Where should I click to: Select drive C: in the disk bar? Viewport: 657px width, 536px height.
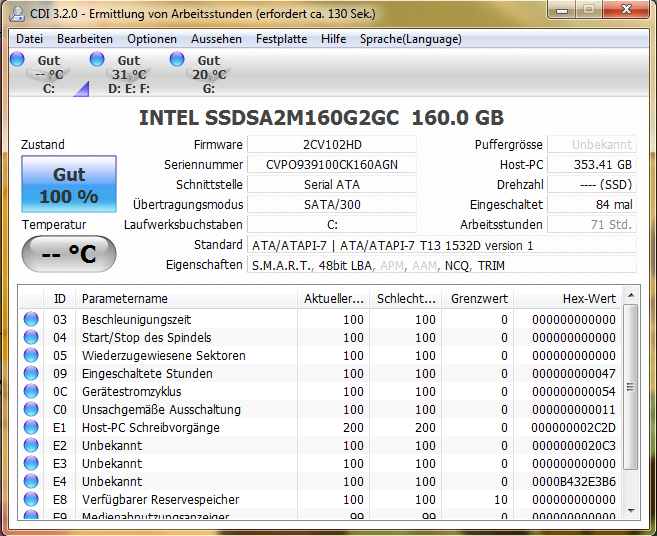[x=49, y=74]
